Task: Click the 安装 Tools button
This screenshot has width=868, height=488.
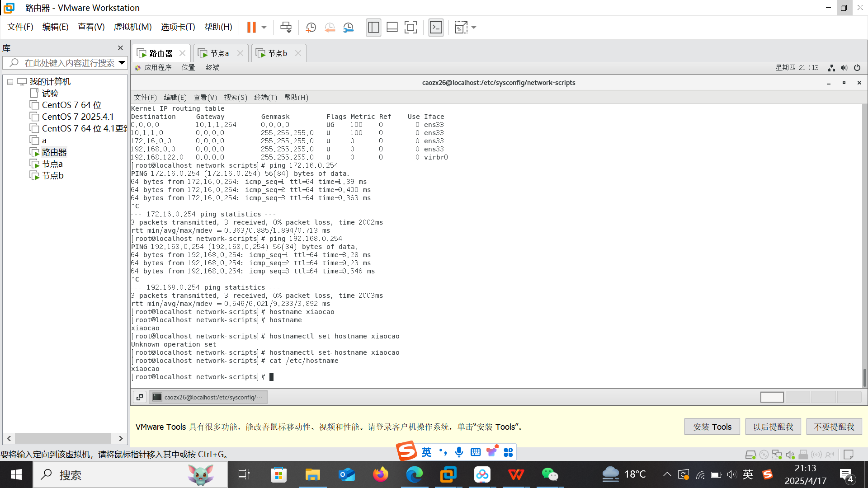Action: (x=712, y=427)
